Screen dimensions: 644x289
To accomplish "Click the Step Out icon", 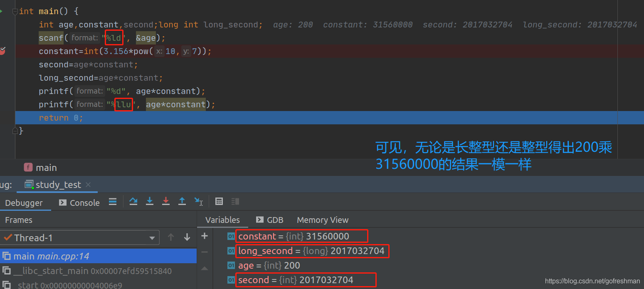I will click(182, 201).
